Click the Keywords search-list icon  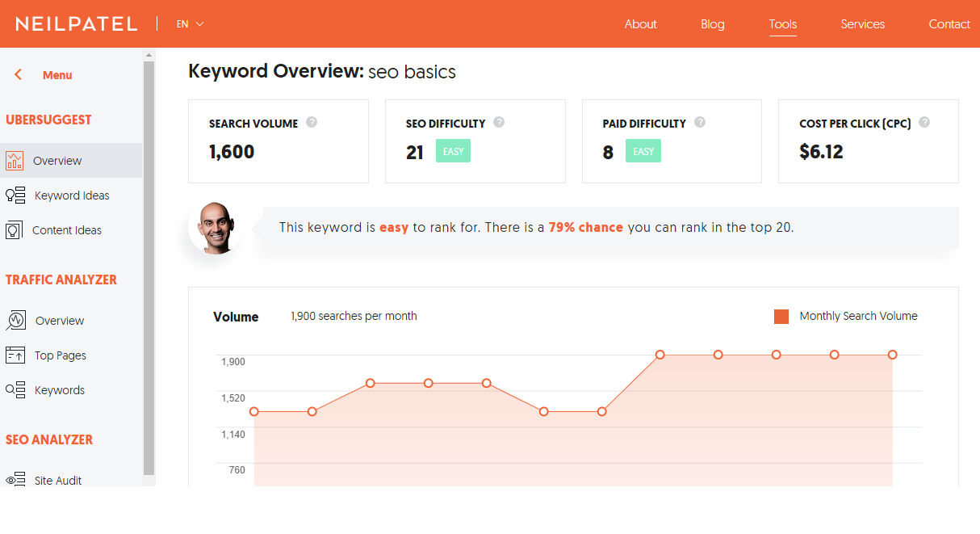click(15, 389)
